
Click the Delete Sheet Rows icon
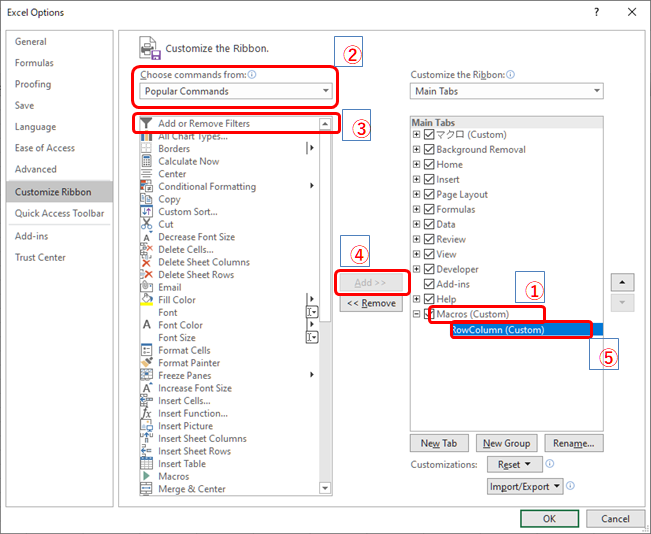tap(146, 275)
